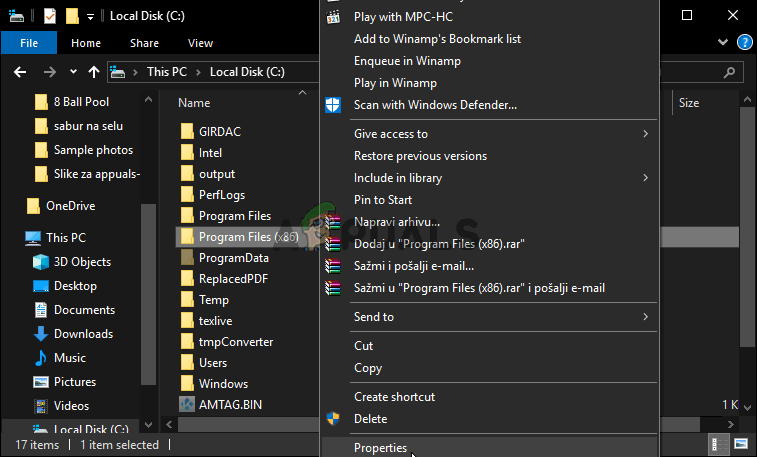Click the admin shield icon next to Delete
The image size is (757, 457).
click(x=333, y=418)
